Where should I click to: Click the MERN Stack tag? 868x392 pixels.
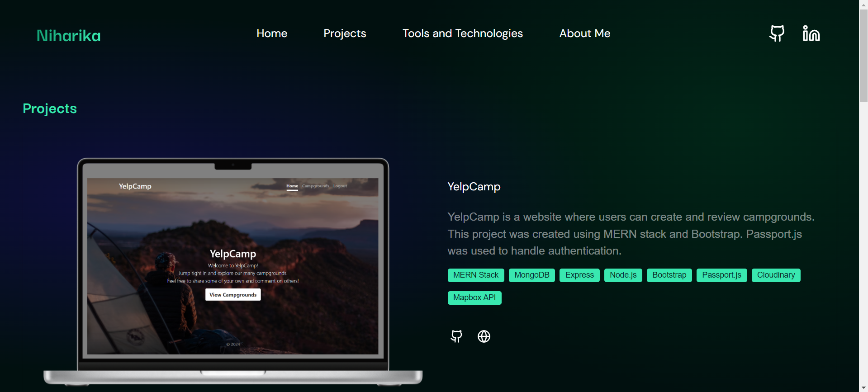(x=476, y=275)
